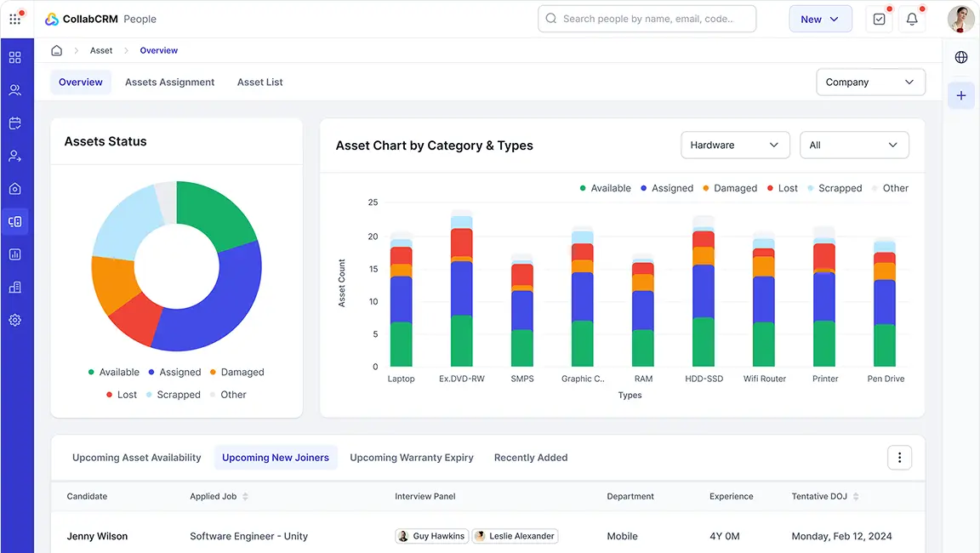Click the Asset breadcrumb link

[x=101, y=51]
